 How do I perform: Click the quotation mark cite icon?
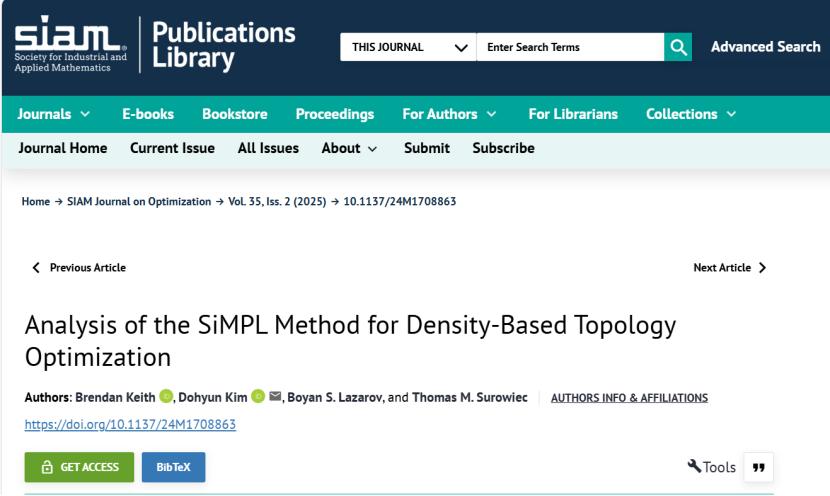758,467
